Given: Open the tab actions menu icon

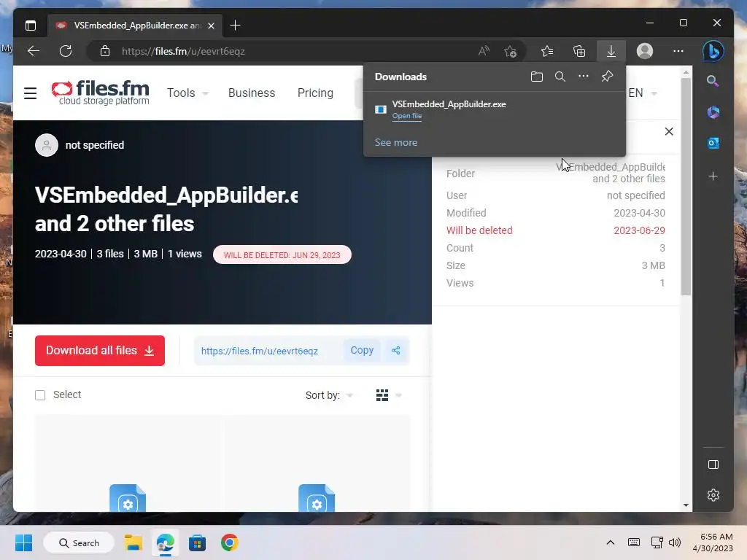Looking at the screenshot, I should coord(31,26).
